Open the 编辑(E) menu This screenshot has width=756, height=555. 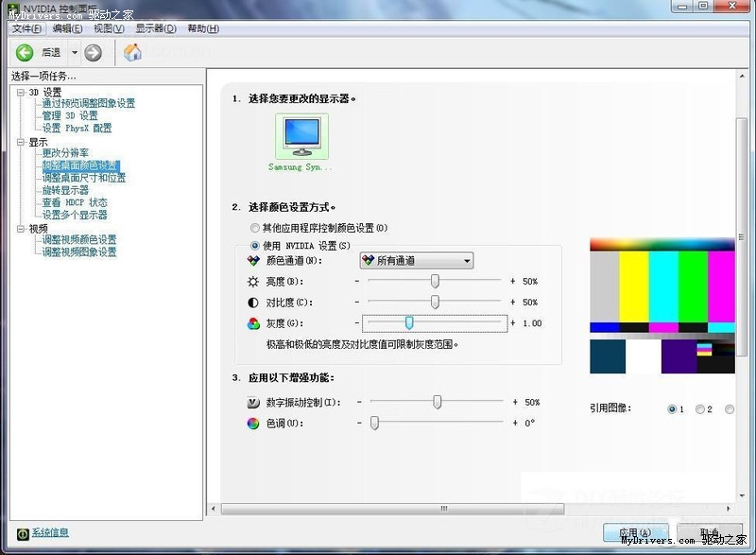[x=67, y=29]
